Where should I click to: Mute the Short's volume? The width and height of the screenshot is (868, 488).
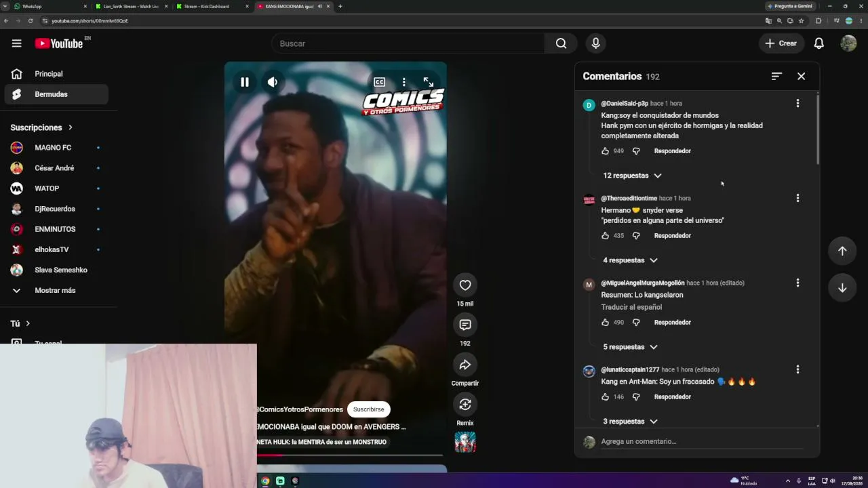pos(273,82)
